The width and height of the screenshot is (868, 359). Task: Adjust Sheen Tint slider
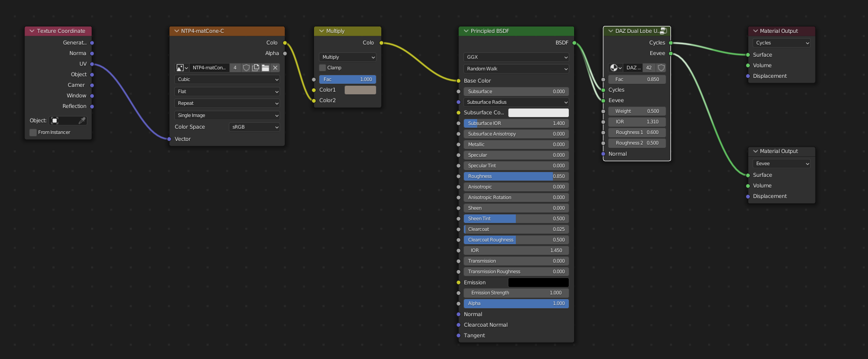pyautogui.click(x=516, y=219)
